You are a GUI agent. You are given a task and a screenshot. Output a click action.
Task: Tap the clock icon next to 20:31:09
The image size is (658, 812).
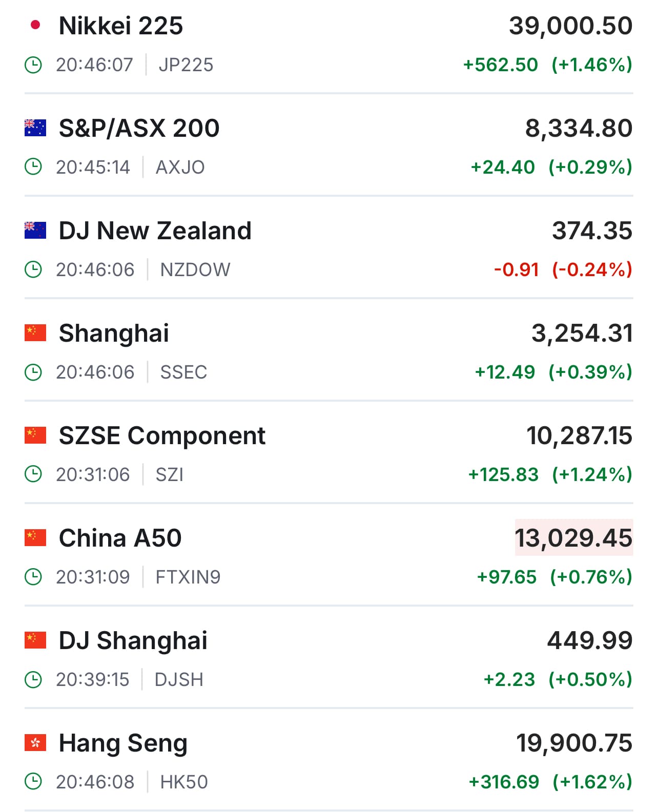tap(33, 577)
